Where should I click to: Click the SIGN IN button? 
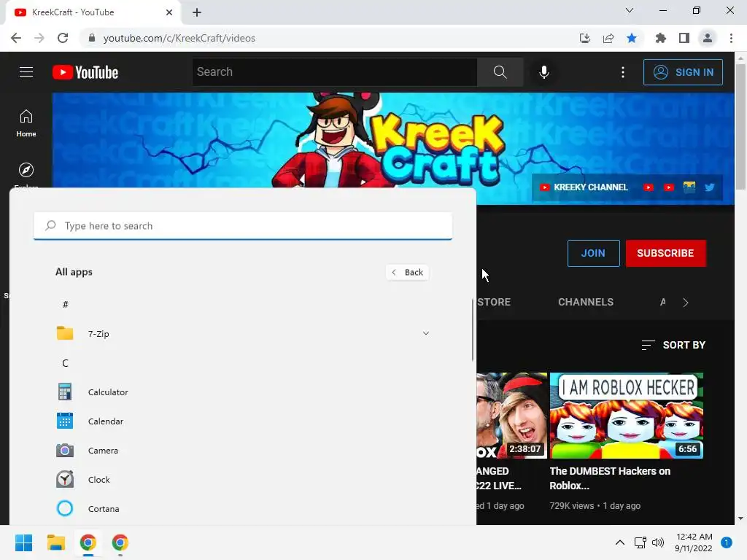pos(683,72)
